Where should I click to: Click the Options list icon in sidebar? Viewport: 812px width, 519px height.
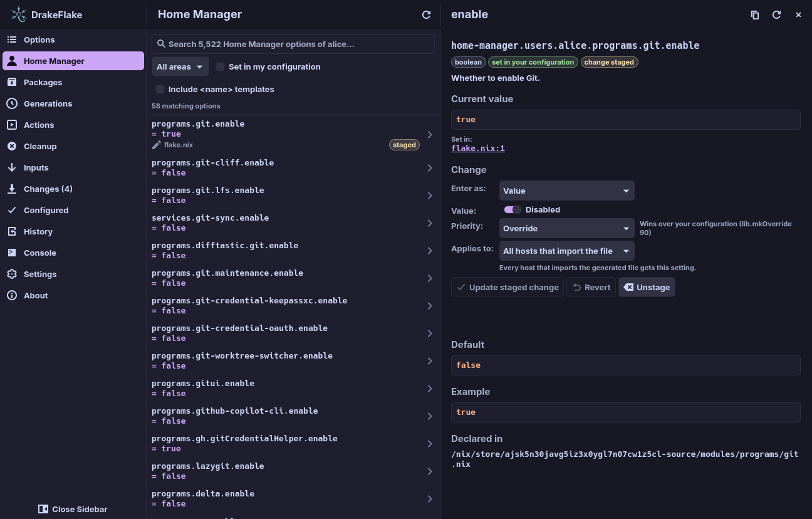(x=12, y=39)
